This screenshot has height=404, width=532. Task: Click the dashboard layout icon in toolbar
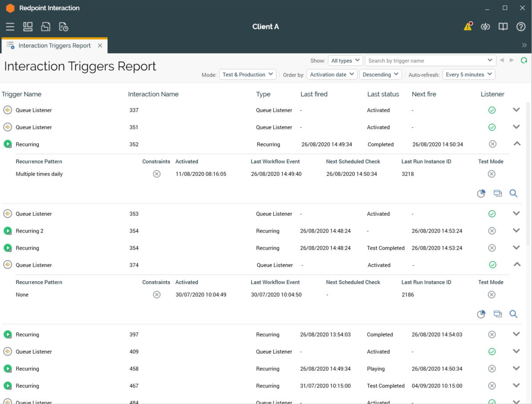pos(28,27)
